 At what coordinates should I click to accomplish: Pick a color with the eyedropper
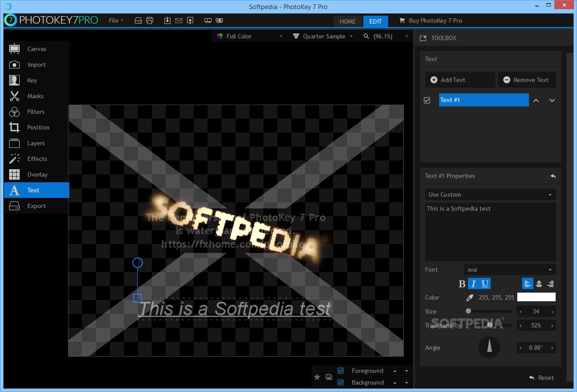[470, 298]
